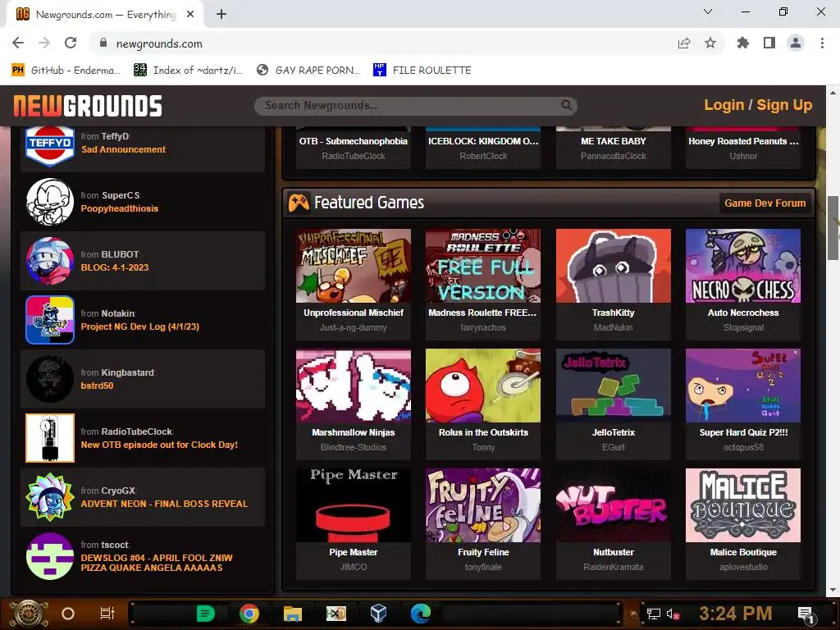Open TrashKitty game thumbnail
The height and width of the screenshot is (630, 840).
click(x=614, y=266)
